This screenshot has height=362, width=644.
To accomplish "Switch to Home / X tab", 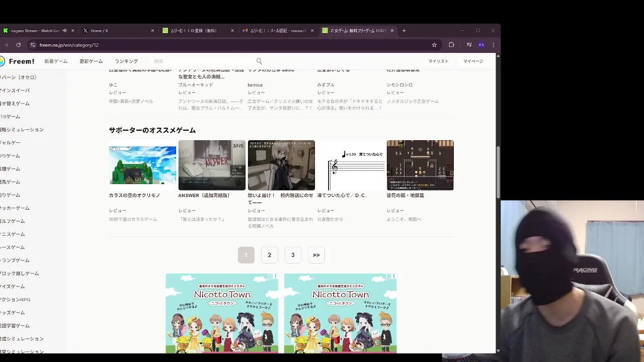I will pos(118,31).
